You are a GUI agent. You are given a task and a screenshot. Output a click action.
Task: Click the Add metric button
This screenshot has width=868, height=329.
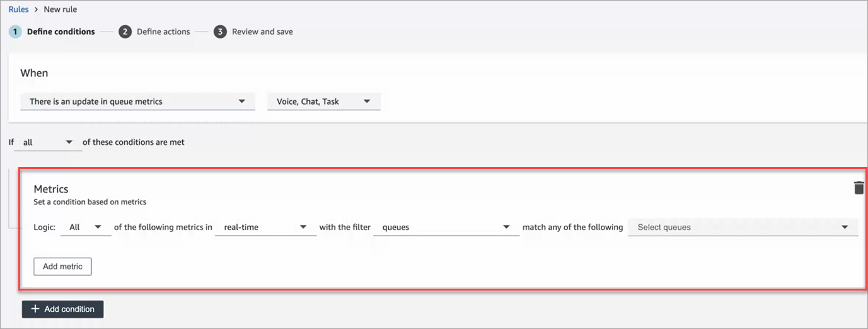click(x=62, y=267)
